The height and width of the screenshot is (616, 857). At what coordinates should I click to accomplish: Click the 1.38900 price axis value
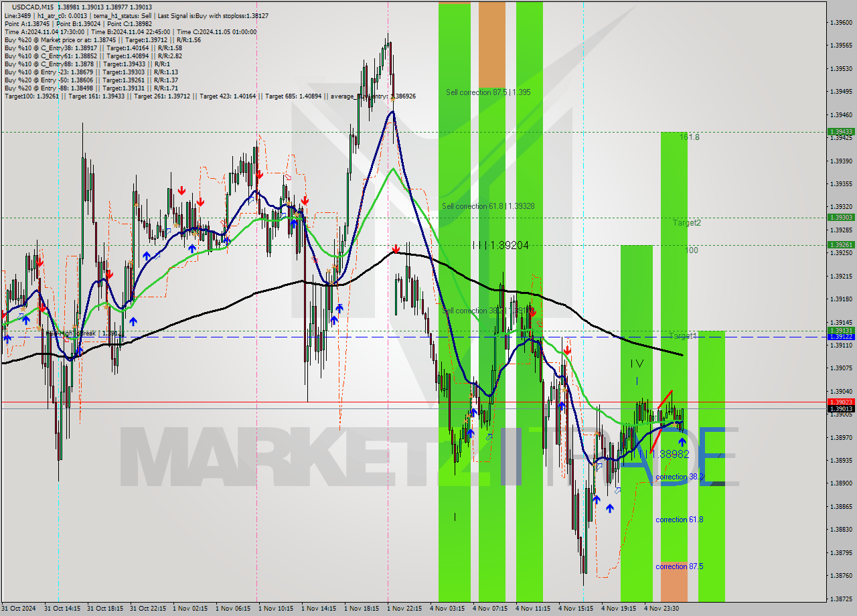841,483
